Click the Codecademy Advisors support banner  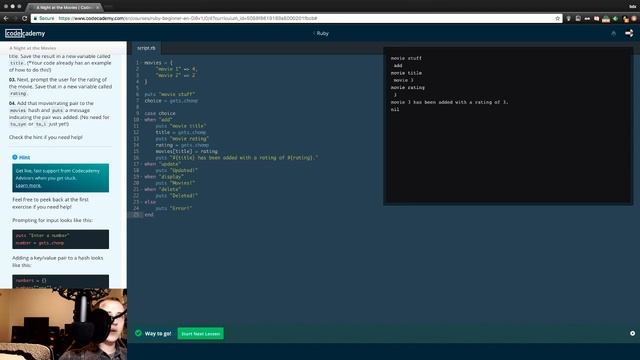click(x=60, y=178)
